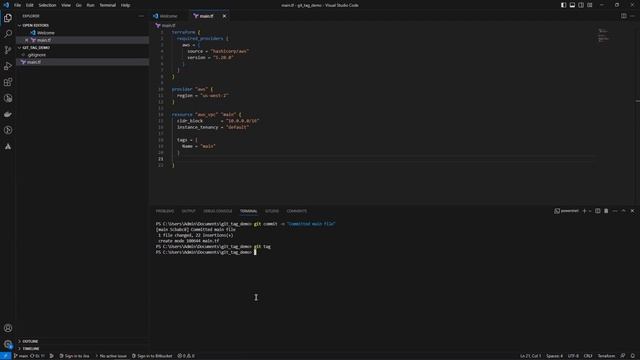This screenshot has width=640, height=360.
Task: Toggle Primary Side Bar visibility
Action: (x=564, y=5)
